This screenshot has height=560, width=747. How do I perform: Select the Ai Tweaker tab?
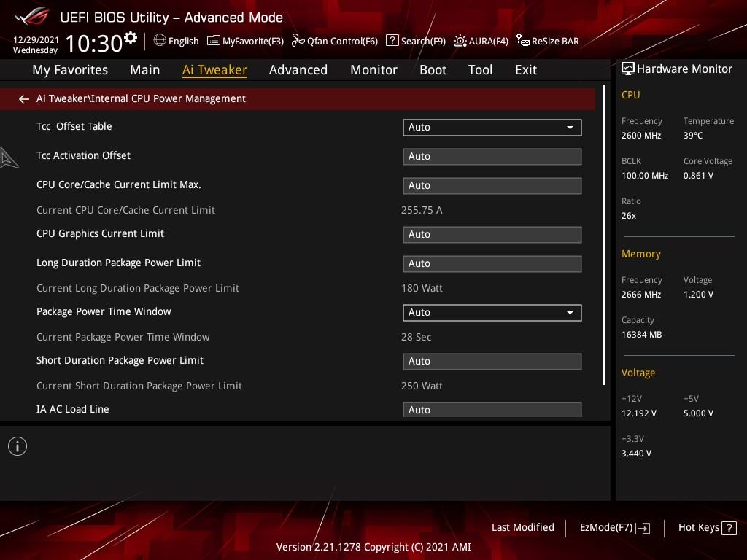tap(214, 70)
